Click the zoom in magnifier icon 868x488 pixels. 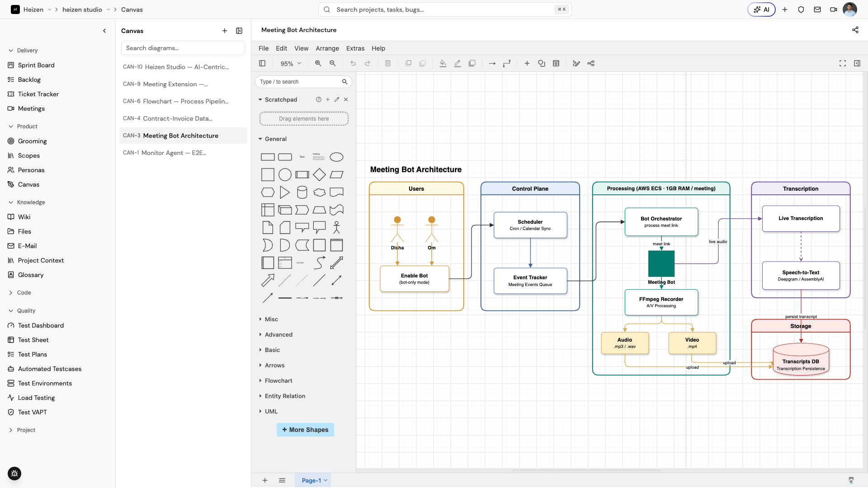(318, 64)
